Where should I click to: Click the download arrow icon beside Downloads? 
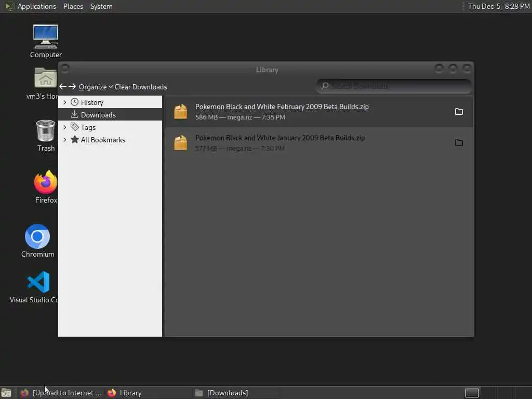coord(75,115)
